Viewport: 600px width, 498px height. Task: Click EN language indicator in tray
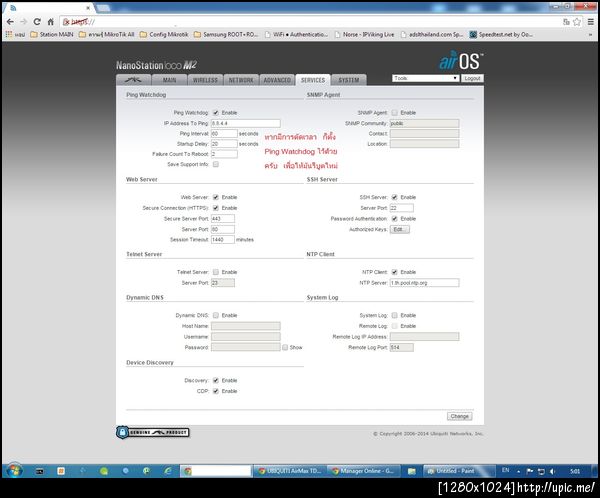click(x=505, y=470)
